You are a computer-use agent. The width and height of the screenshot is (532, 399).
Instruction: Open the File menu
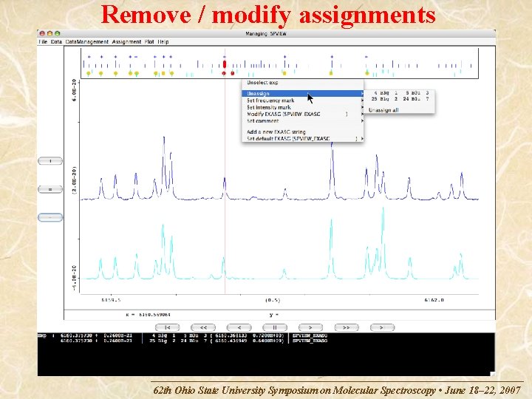[x=43, y=41]
